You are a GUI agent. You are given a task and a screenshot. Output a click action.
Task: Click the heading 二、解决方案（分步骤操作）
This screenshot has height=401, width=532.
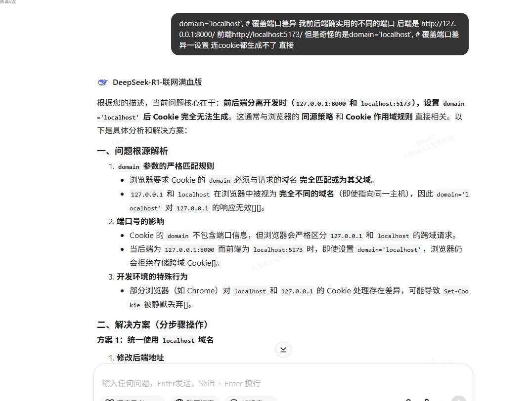[x=152, y=325]
